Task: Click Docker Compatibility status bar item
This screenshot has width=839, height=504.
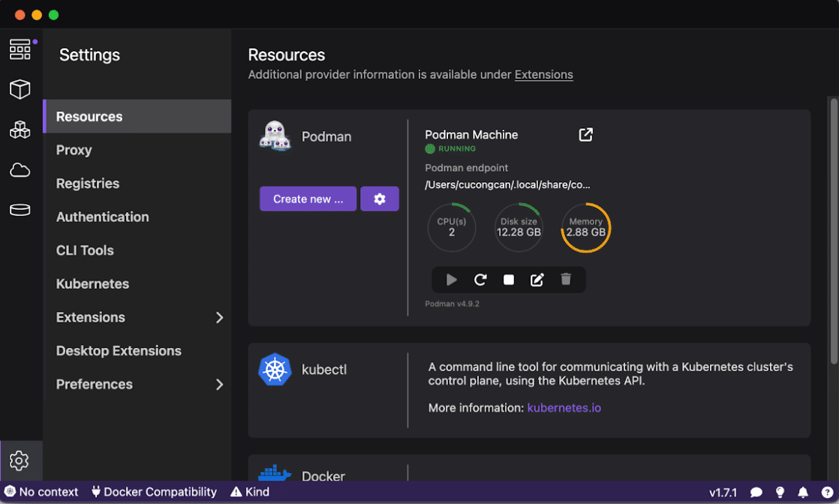Action: tap(154, 492)
